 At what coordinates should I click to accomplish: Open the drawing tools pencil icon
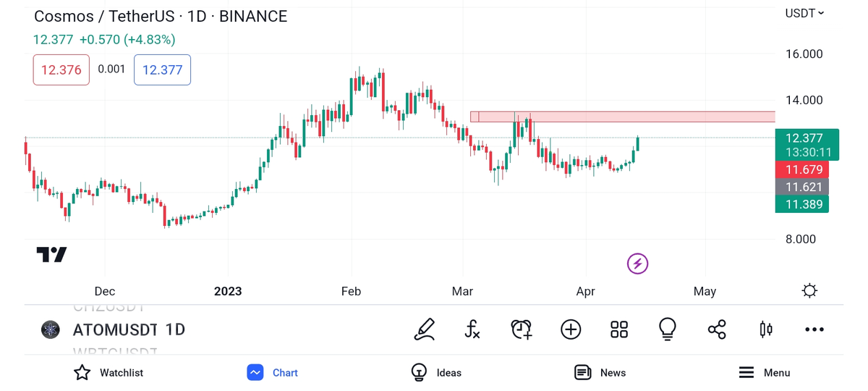425,329
